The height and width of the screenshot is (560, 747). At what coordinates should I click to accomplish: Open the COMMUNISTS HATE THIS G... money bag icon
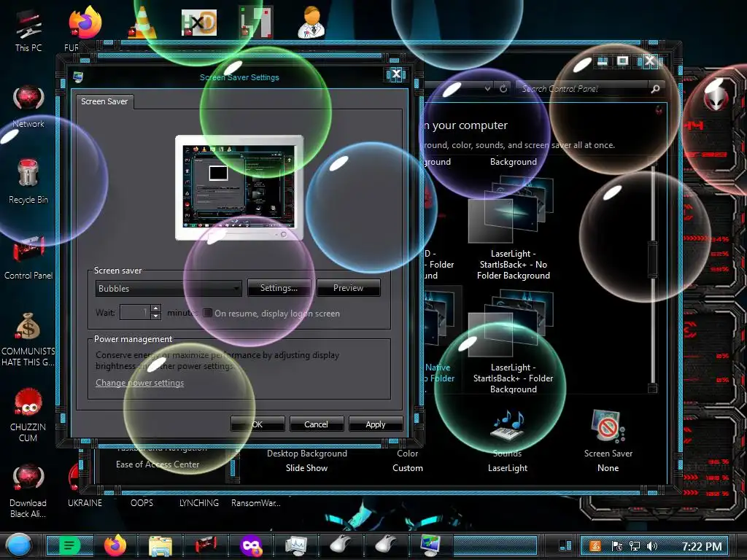28,339
